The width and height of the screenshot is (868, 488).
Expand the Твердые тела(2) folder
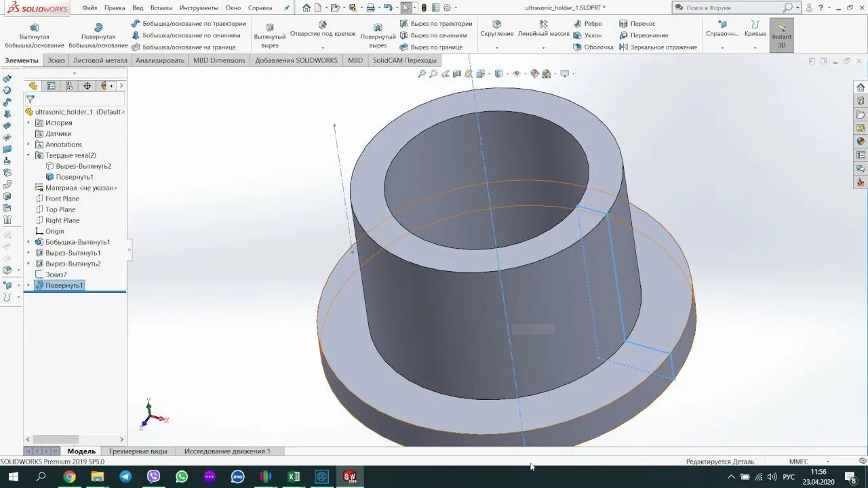(x=26, y=155)
